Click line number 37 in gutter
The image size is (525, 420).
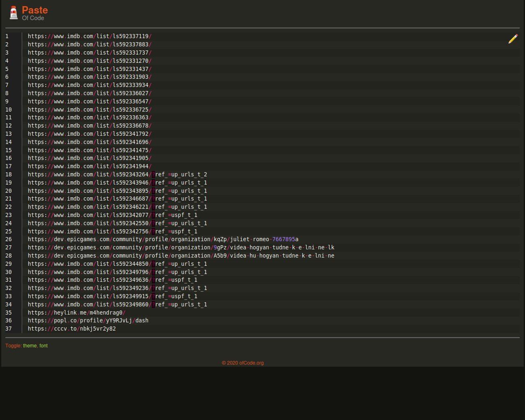point(9,329)
